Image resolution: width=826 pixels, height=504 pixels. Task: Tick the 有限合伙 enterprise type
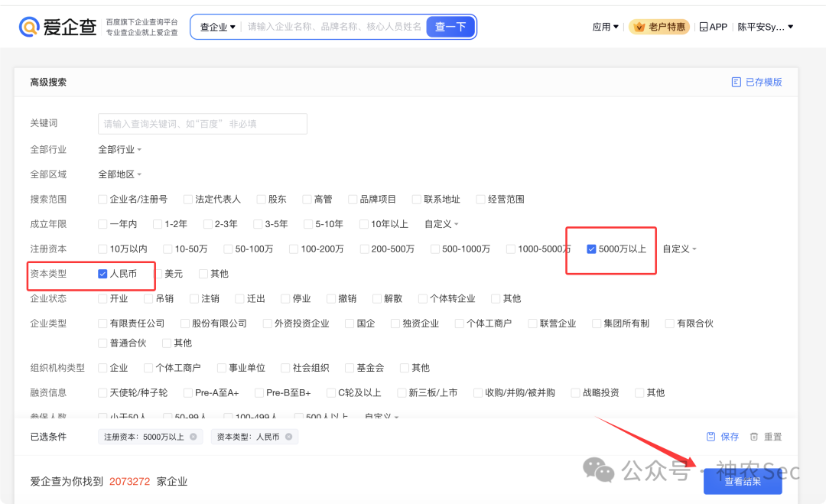[x=669, y=324]
